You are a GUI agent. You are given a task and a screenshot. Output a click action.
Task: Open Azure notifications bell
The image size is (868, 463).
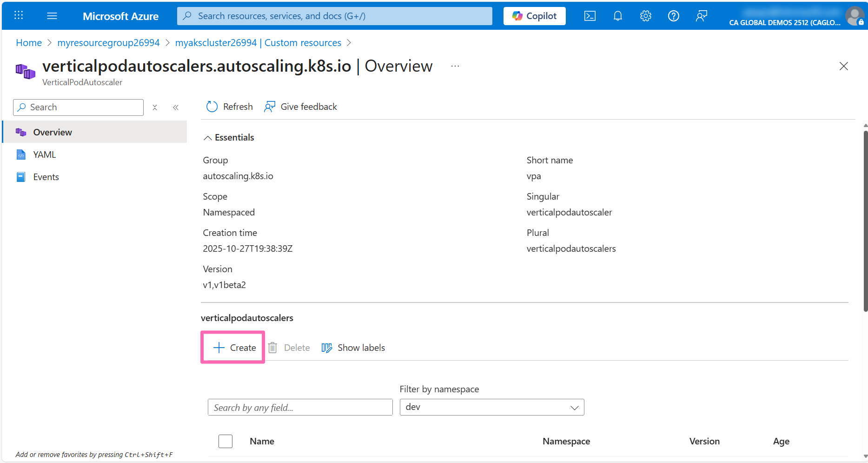pos(617,15)
